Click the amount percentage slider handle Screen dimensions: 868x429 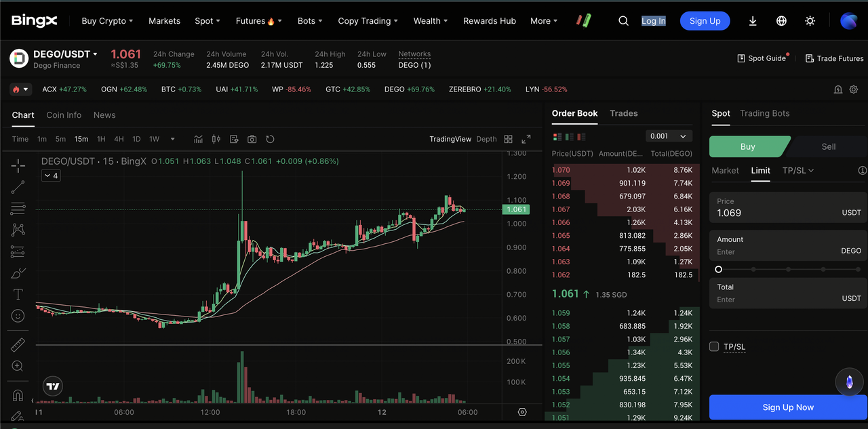(718, 270)
